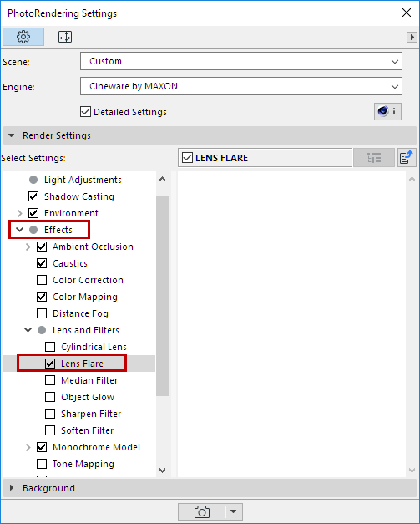The image size is (420, 524).
Task: Uncheck the Lens Flare tree checkbox
Action: tap(50, 364)
